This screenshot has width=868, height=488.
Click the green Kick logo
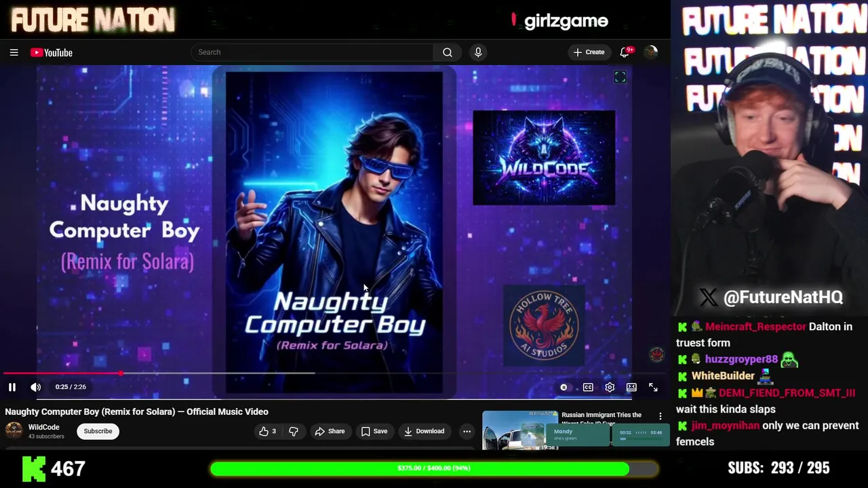34,468
